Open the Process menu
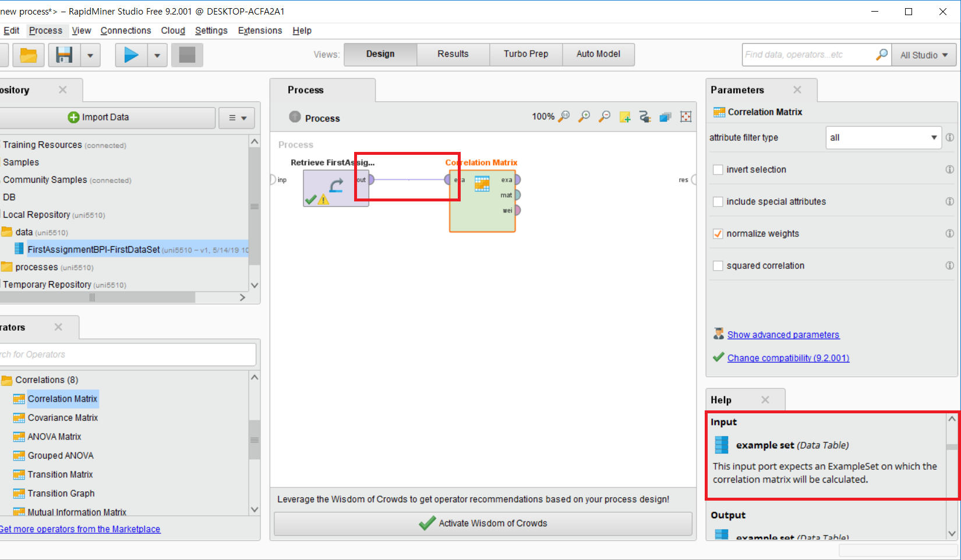 pyautogui.click(x=45, y=30)
